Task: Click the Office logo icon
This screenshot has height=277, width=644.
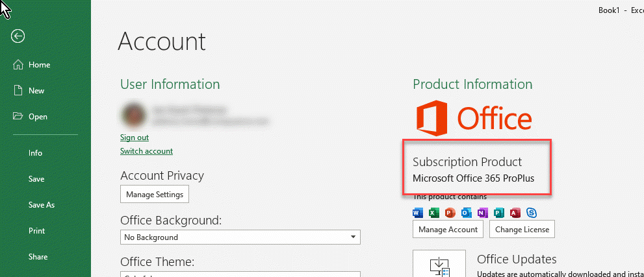Action: 431,117
